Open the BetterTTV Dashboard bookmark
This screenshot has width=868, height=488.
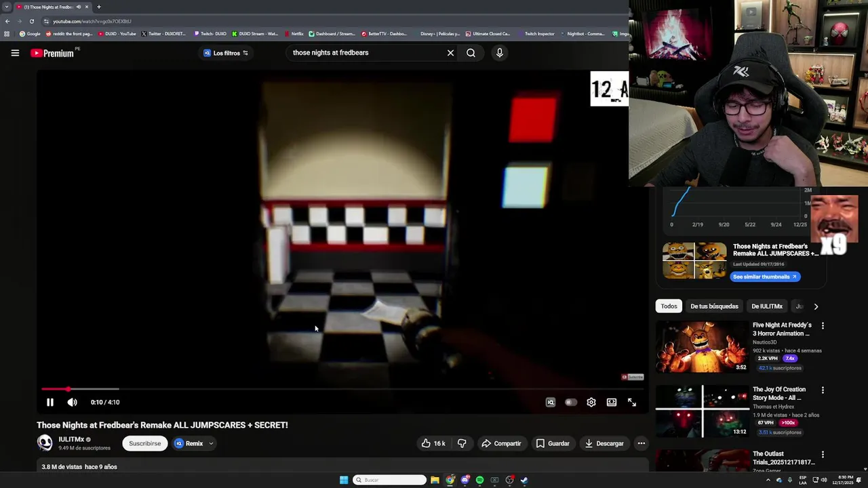click(385, 33)
